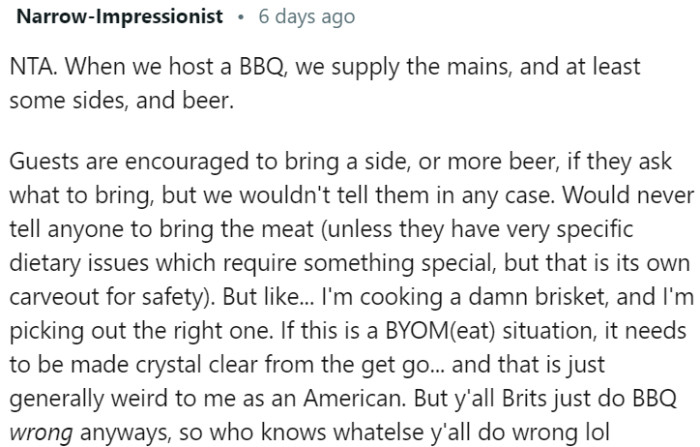
Task: Open the Narrow-Impressionist user profile
Action: tap(120, 17)
